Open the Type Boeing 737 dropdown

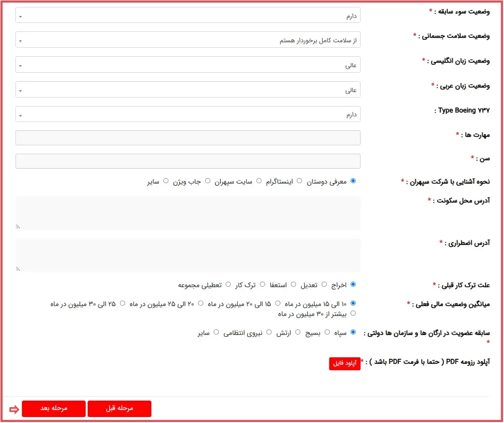click(188, 114)
